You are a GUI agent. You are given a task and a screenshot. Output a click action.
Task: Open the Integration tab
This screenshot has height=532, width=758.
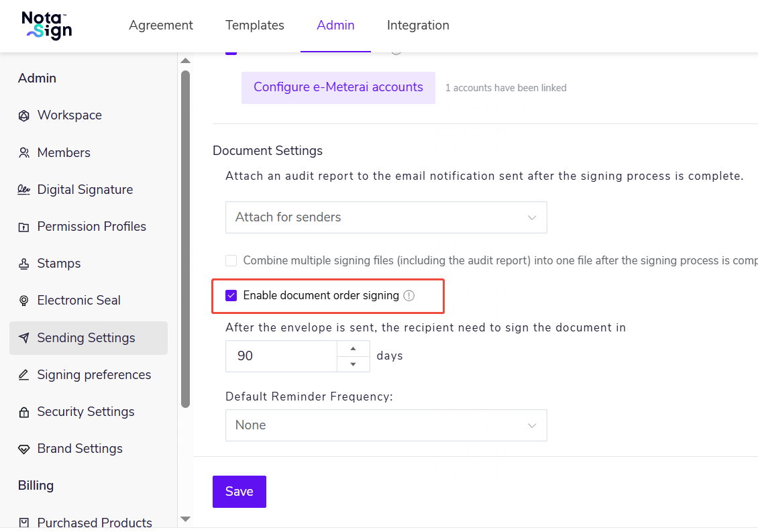coord(418,25)
